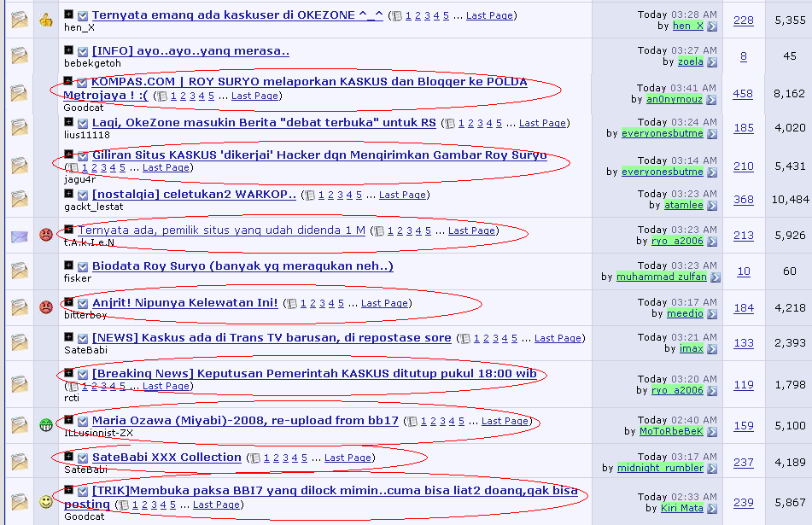Screen dimensions: 812x525
Task: Tick checkbox of '[nostalgia] celetukan2 WARKOP' thread
Action: (83, 195)
